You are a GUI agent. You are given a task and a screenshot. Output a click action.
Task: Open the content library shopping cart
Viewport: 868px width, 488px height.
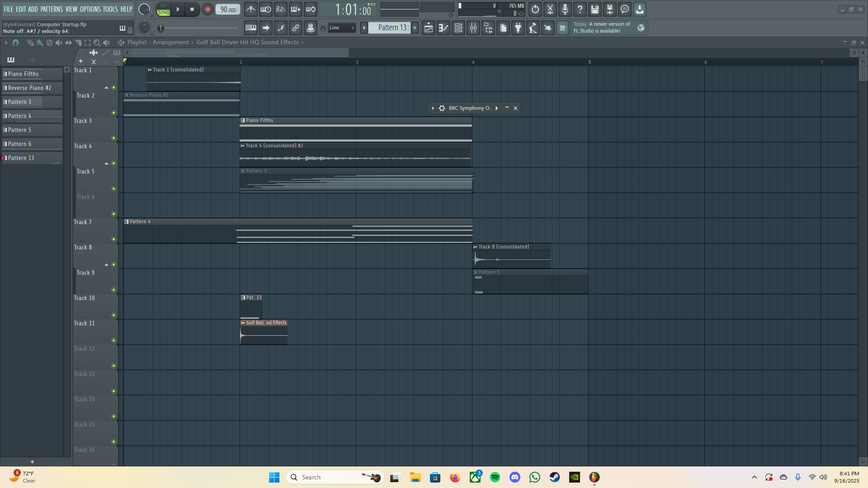[x=562, y=28]
